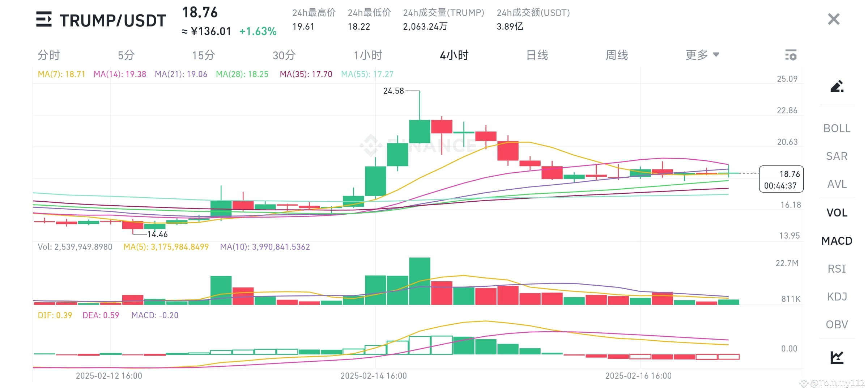Switch to the 周线 timeframe
The image size is (868, 391).
coord(617,55)
